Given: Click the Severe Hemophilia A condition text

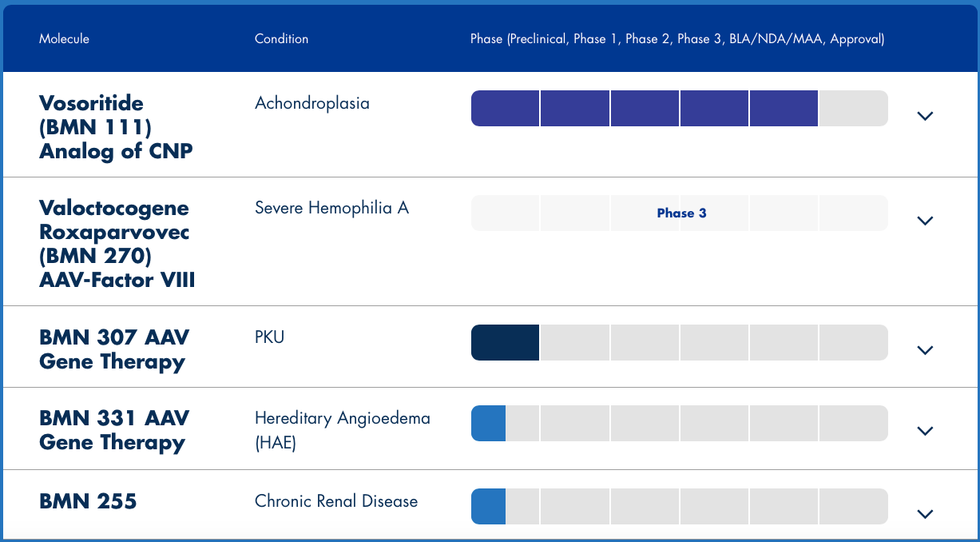Looking at the screenshot, I should pyautogui.click(x=331, y=208).
